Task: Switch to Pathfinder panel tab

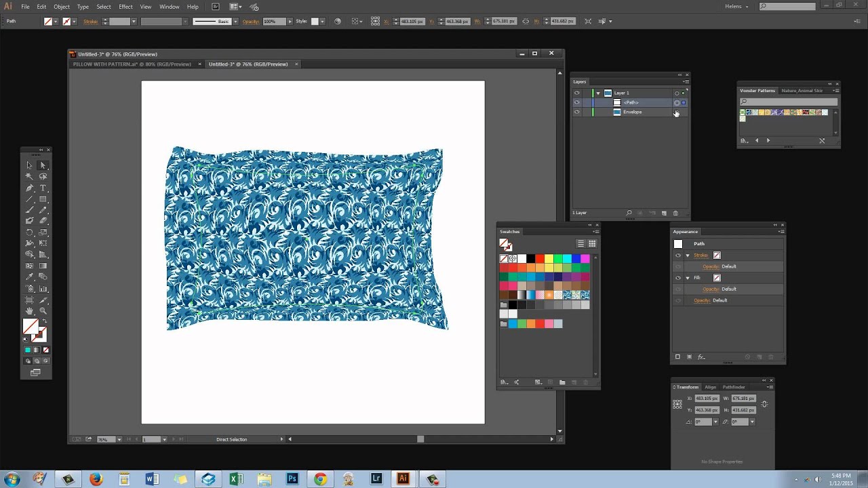Action: point(734,387)
